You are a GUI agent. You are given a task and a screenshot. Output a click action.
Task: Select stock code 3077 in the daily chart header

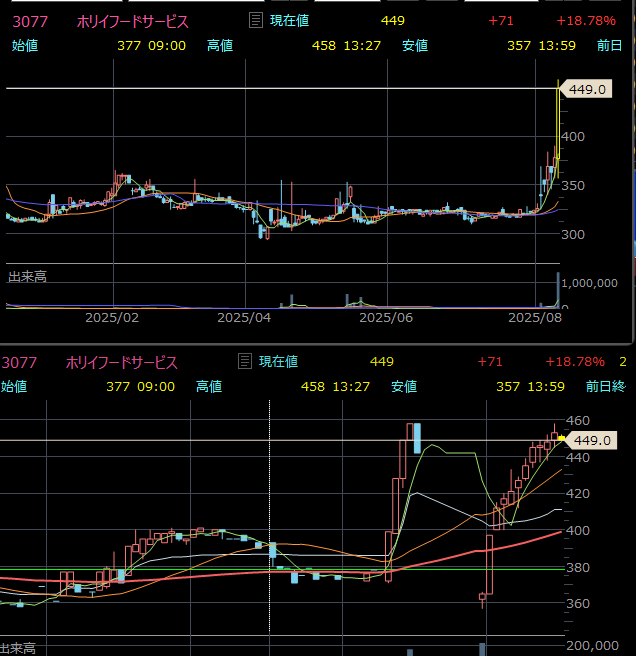pos(30,21)
